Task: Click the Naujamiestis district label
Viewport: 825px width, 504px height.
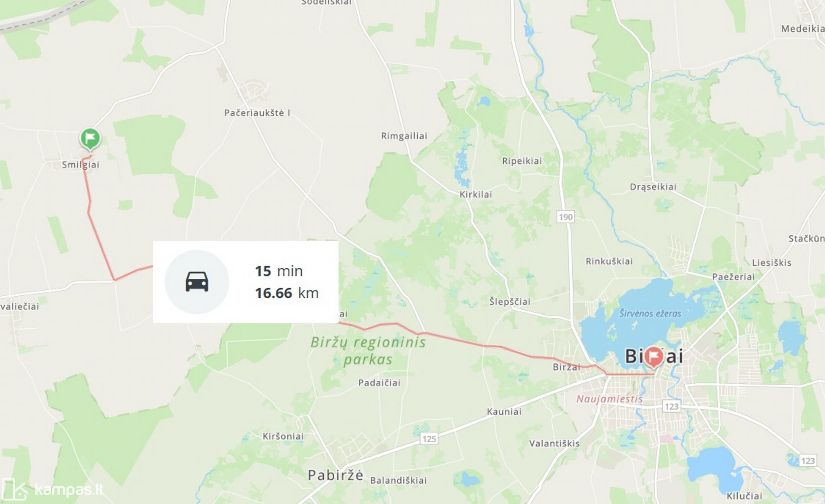Action: [x=609, y=399]
